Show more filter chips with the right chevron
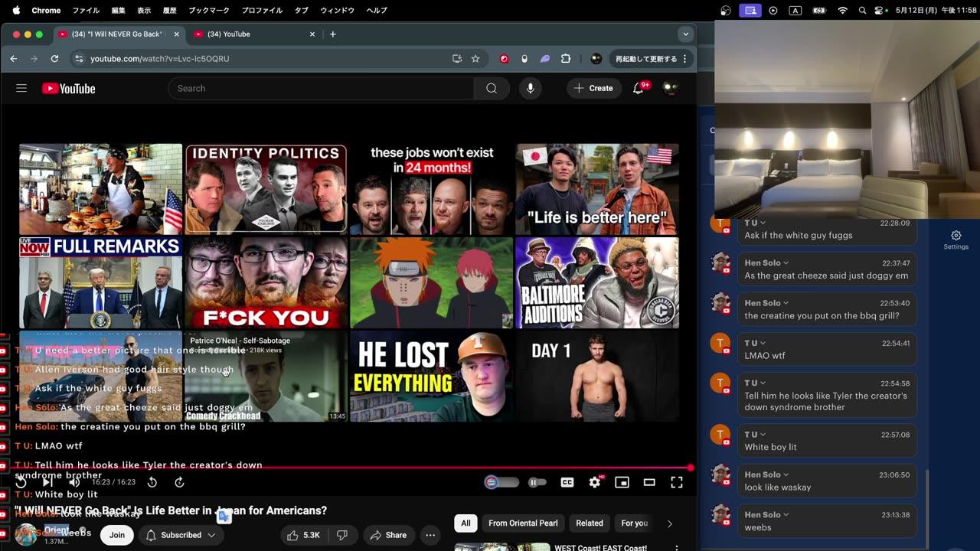This screenshot has width=980, height=551. pos(670,523)
